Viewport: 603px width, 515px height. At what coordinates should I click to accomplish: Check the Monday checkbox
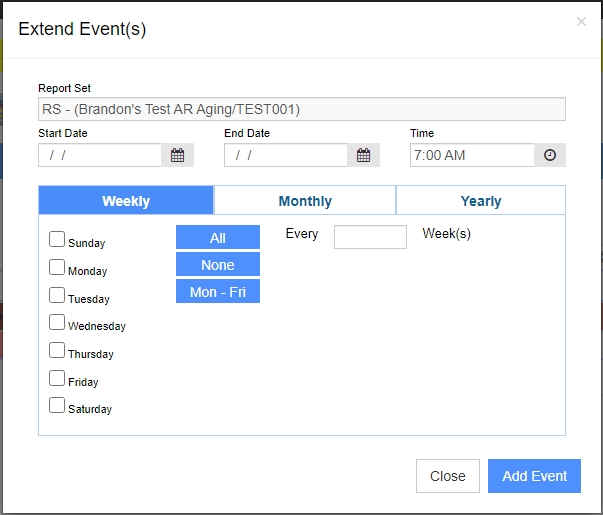pyautogui.click(x=57, y=267)
